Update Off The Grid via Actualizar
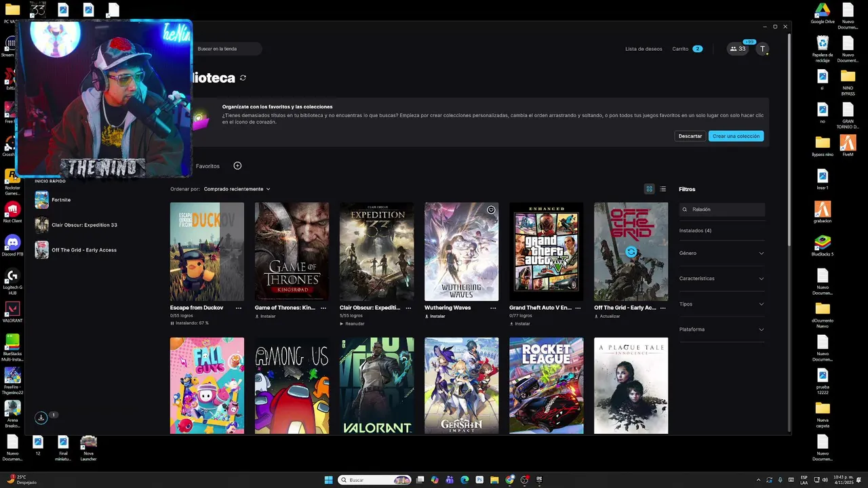This screenshot has height=488, width=868. (x=607, y=316)
